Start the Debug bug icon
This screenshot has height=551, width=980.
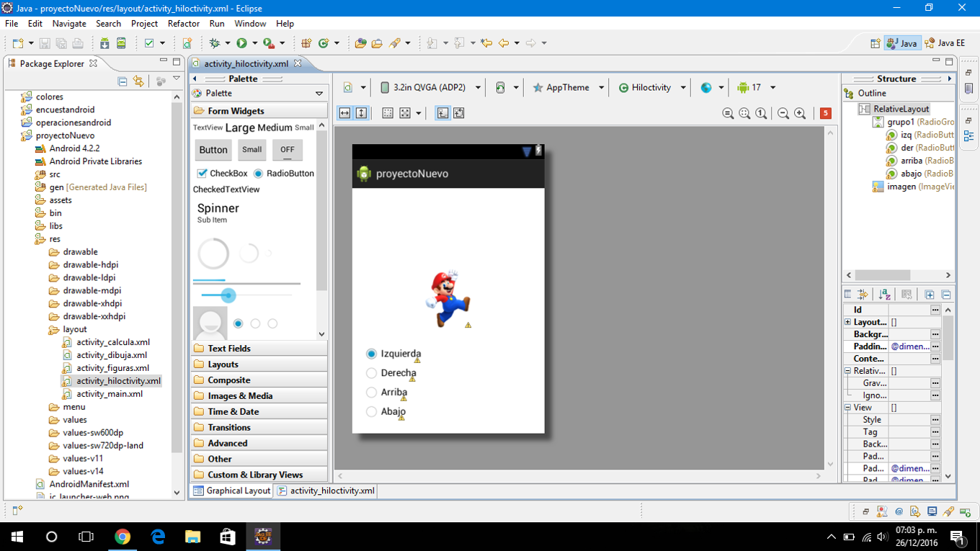215,43
